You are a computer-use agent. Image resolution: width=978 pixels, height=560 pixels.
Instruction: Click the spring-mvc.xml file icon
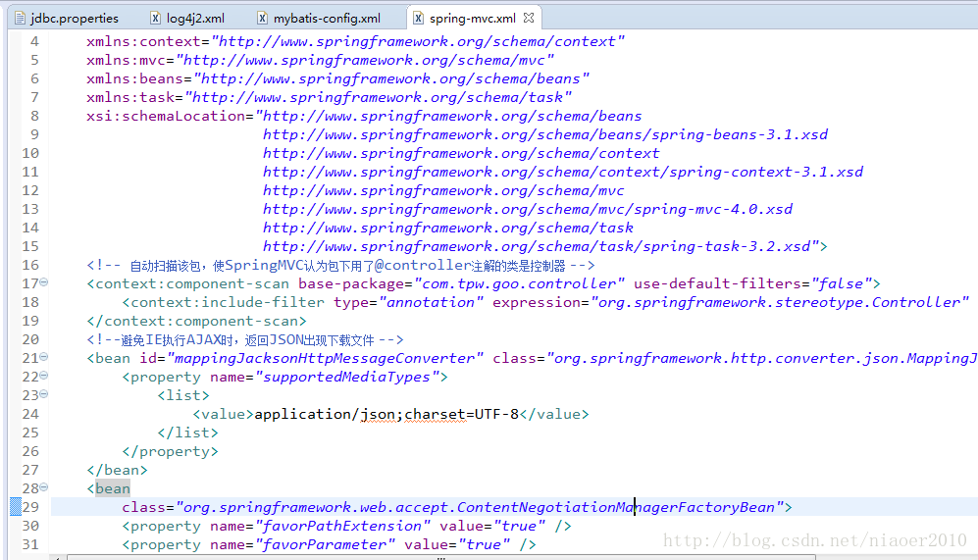click(x=419, y=18)
